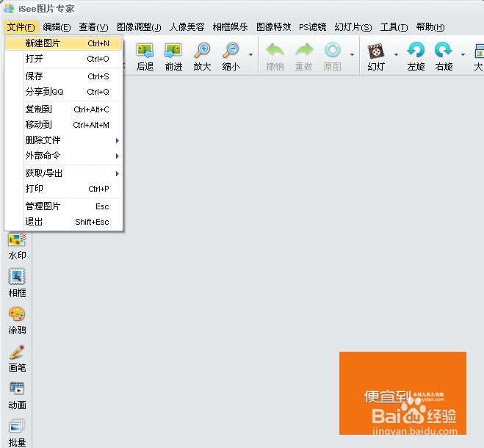Open dropdown arrow next to 原图
The height and width of the screenshot is (448, 484).
click(x=352, y=55)
